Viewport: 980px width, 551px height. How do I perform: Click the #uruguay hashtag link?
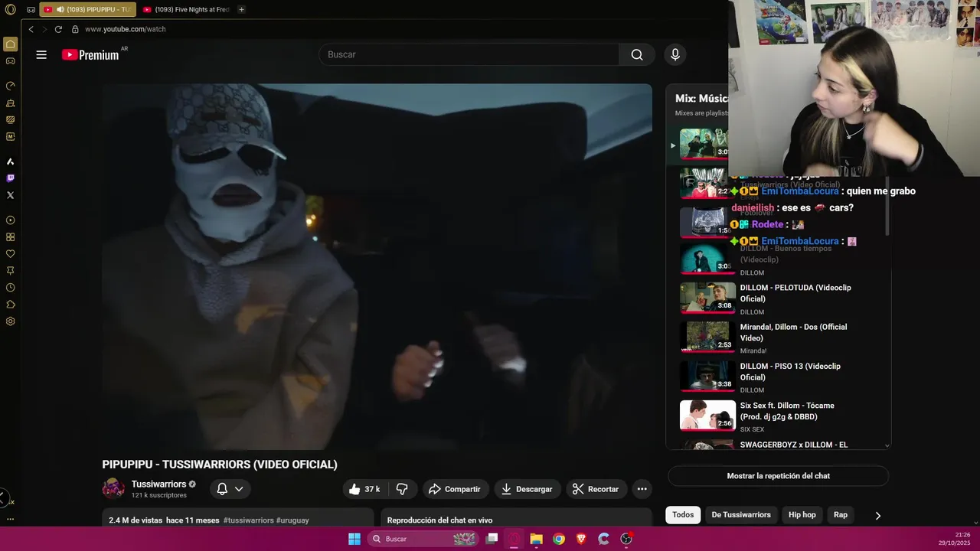click(292, 520)
